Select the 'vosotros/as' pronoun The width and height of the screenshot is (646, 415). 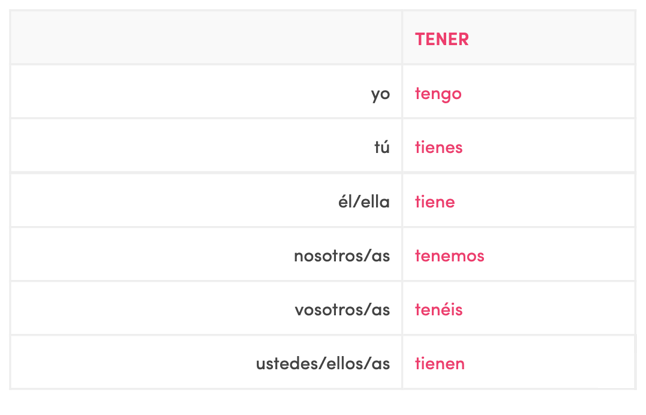[x=342, y=309]
